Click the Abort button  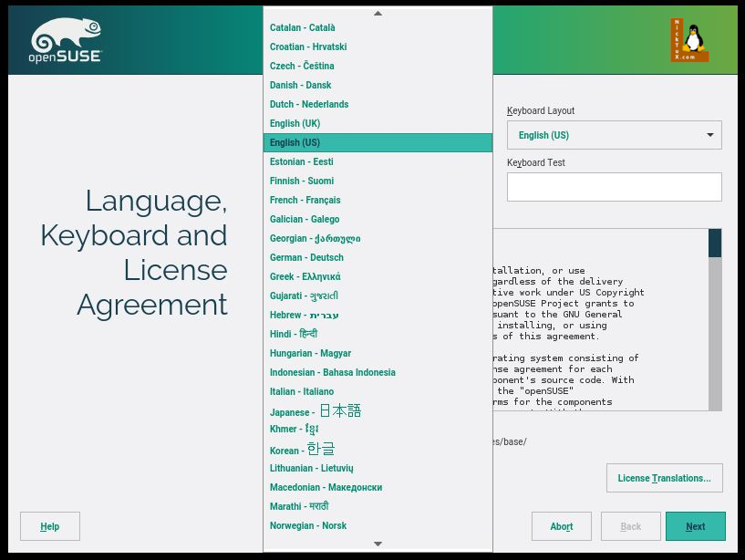coord(561,526)
